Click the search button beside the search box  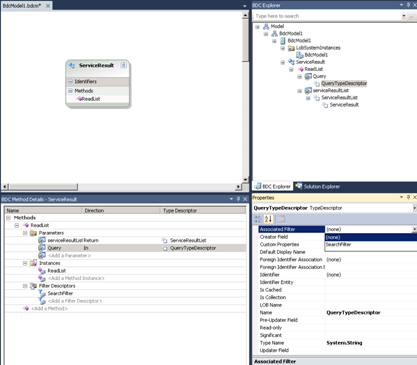pos(412,16)
